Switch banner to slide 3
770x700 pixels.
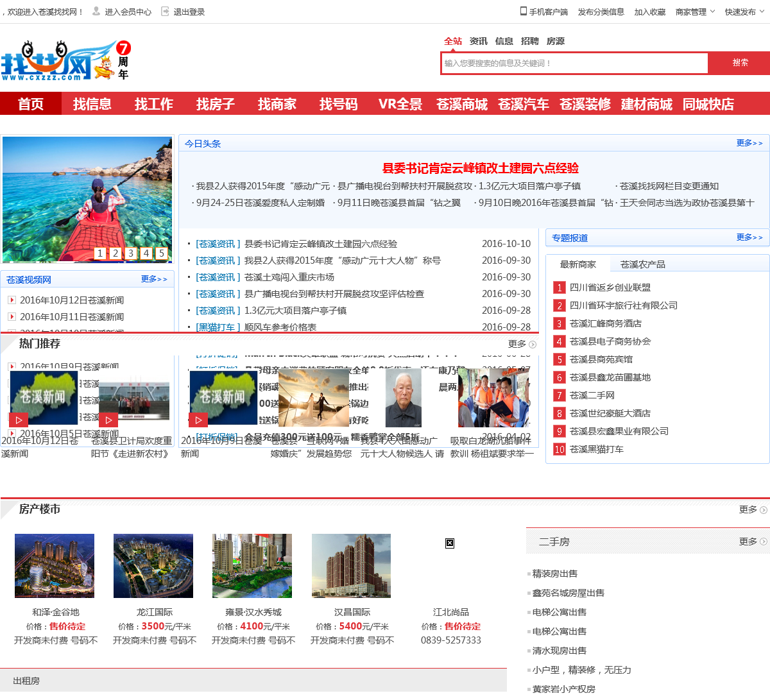[x=131, y=253]
